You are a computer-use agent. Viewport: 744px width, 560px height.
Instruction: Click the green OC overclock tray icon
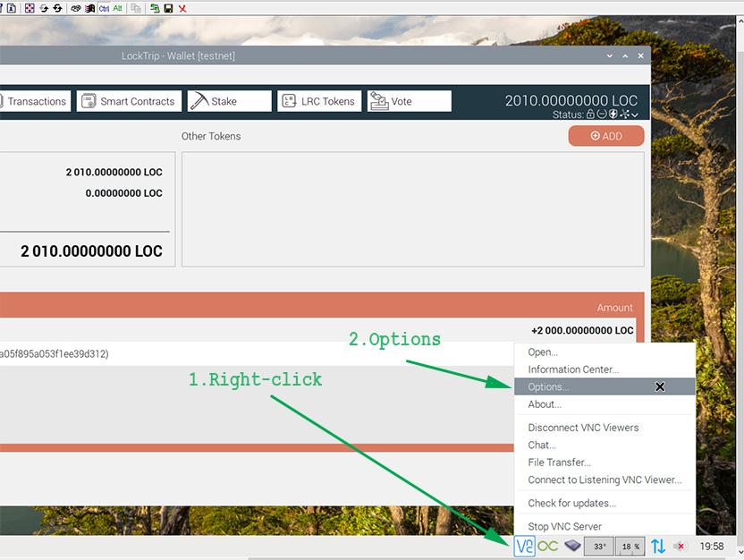(x=548, y=546)
